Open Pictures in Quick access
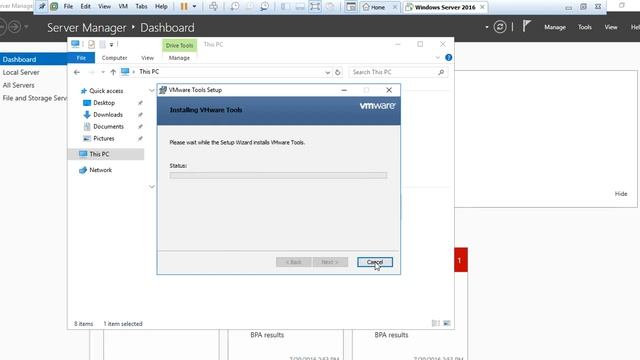Image resolution: width=640 pixels, height=360 pixels. [104, 138]
